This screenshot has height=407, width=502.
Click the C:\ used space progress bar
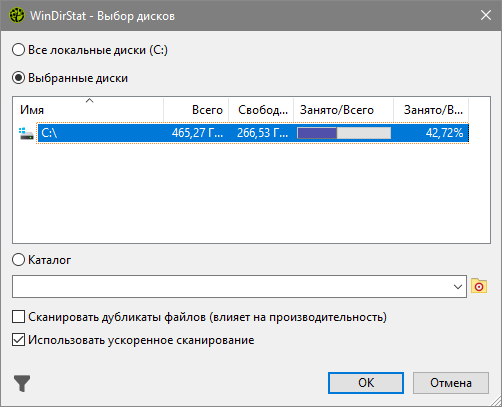(344, 133)
